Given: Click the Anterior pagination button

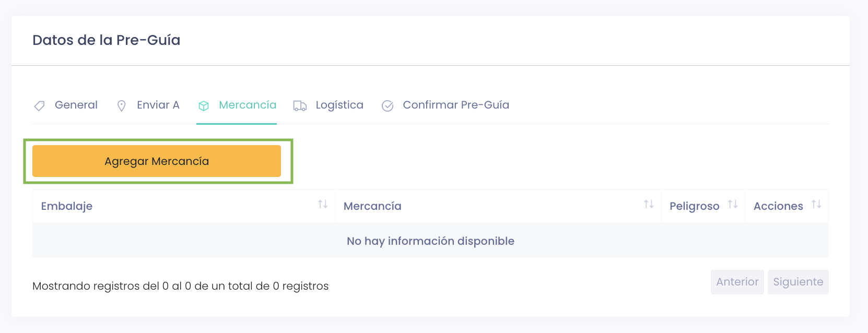Looking at the screenshot, I should 737,282.
